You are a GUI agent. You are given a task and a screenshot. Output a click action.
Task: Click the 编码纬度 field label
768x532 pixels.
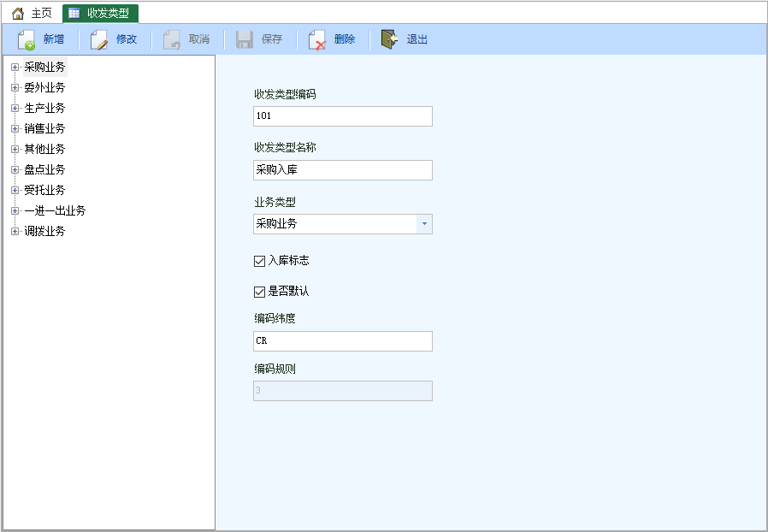[275, 318]
